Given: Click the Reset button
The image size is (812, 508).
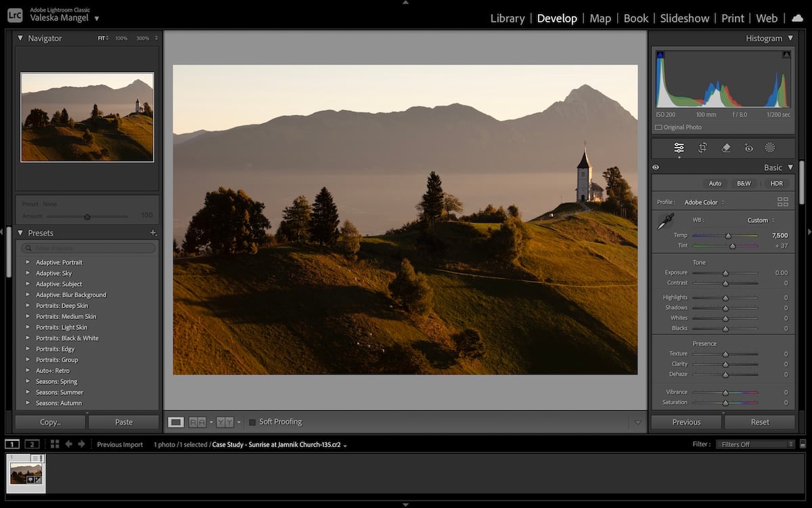Looking at the screenshot, I should pyautogui.click(x=759, y=421).
